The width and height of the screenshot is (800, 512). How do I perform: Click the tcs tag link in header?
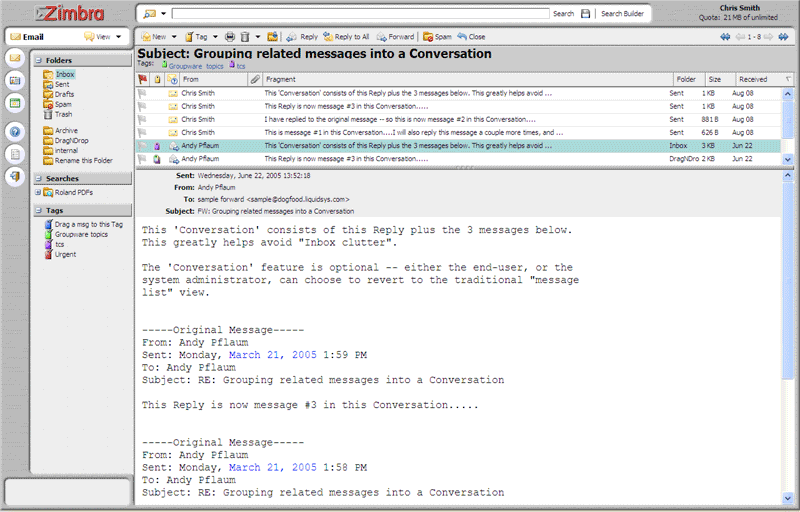[x=241, y=66]
